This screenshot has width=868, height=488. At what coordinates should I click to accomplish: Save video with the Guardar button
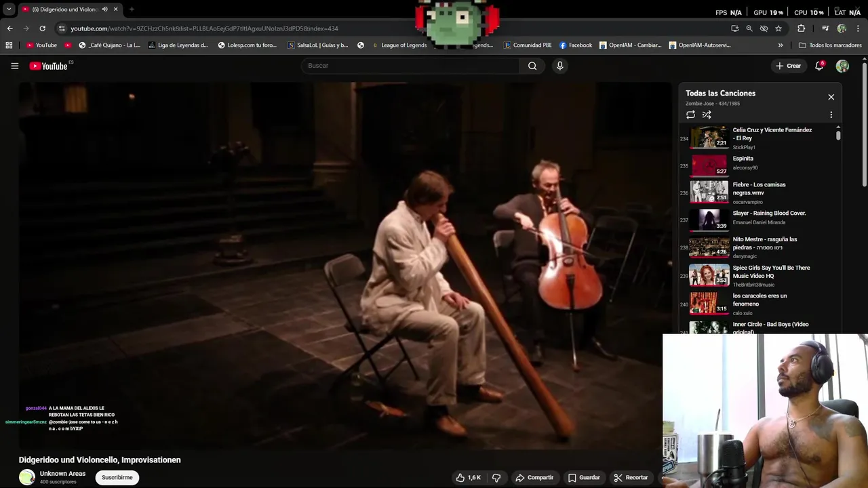point(584,478)
